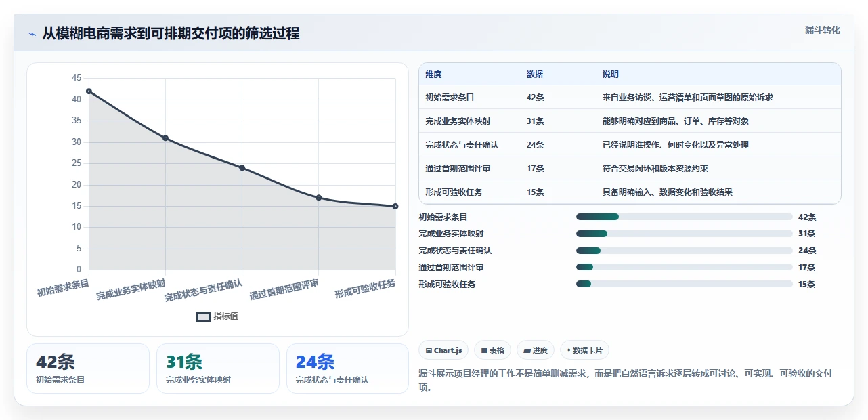Select the chart point at 完成业务实体映射

165,138
